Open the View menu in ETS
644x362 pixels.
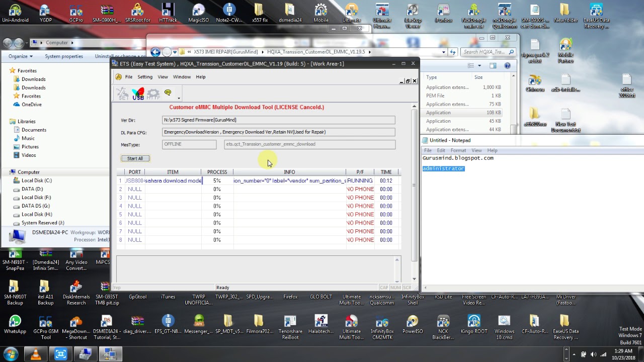(x=163, y=77)
